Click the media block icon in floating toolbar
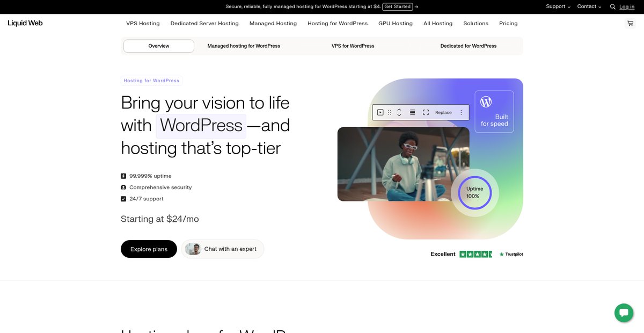This screenshot has height=333, width=644. click(380, 112)
